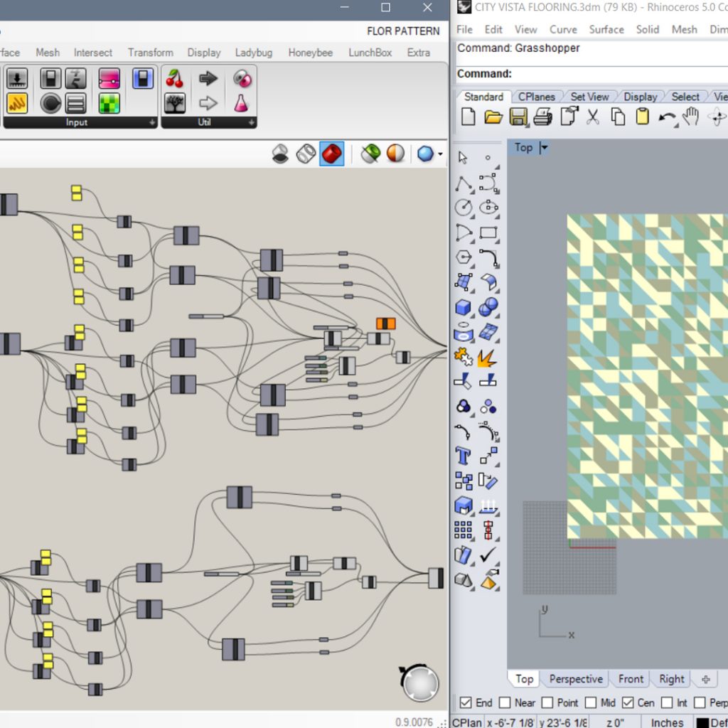Select the Gradient control icon in Input panel
This screenshot has width=728, height=728.
pos(109,78)
